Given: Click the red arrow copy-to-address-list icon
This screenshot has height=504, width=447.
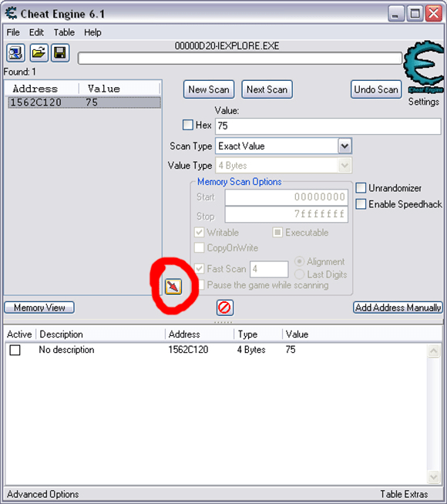Looking at the screenshot, I should pyautogui.click(x=173, y=287).
